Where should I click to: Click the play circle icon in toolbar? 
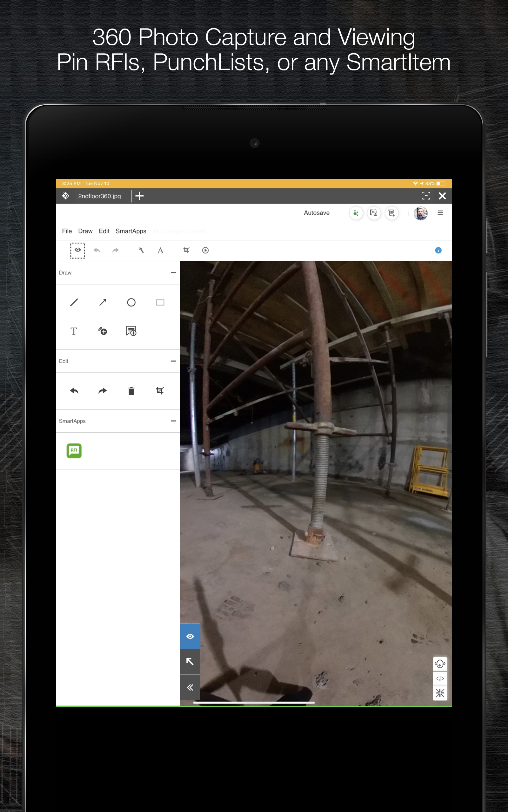point(205,250)
